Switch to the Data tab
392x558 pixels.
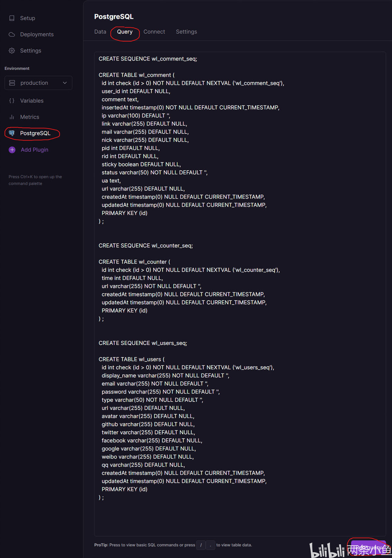[100, 32]
